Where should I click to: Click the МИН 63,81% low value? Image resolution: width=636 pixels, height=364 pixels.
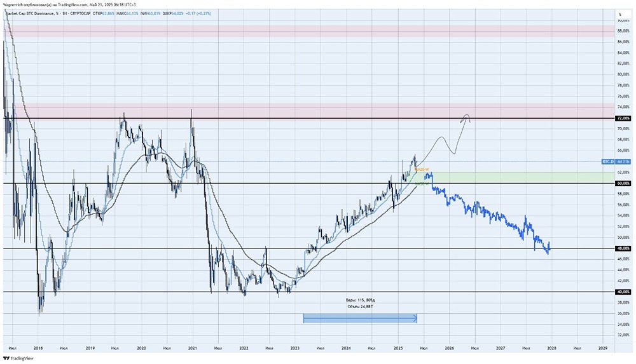point(151,13)
